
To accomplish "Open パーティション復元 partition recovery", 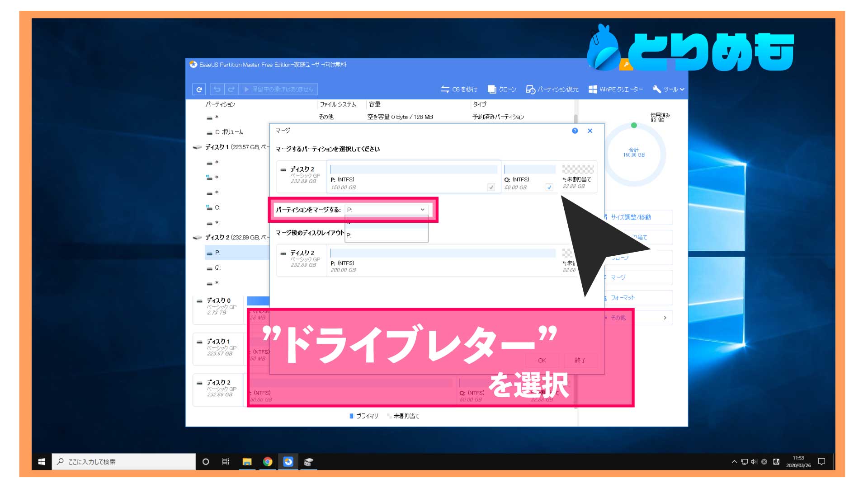I will point(552,89).
